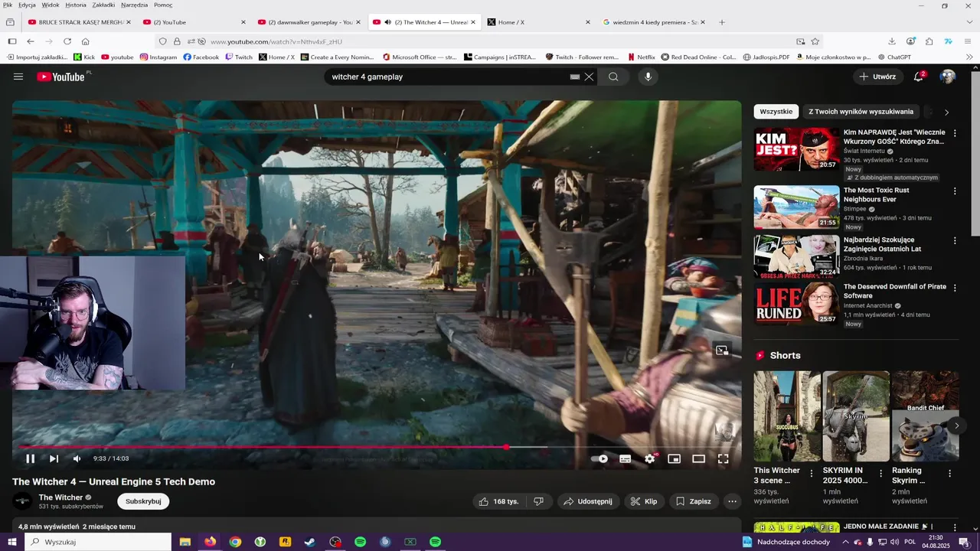Click the Udostępnij share button
This screenshot has width=980, height=551.
coord(588,501)
